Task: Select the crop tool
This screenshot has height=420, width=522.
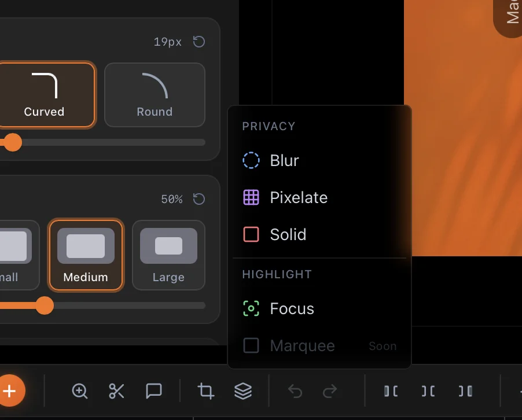Action: point(206,391)
